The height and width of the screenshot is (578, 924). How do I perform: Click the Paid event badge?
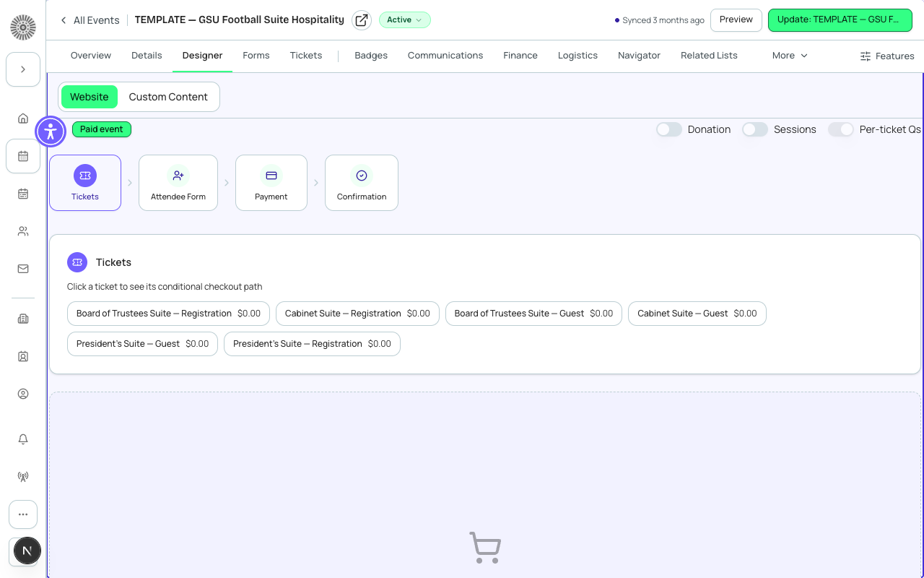coord(102,129)
